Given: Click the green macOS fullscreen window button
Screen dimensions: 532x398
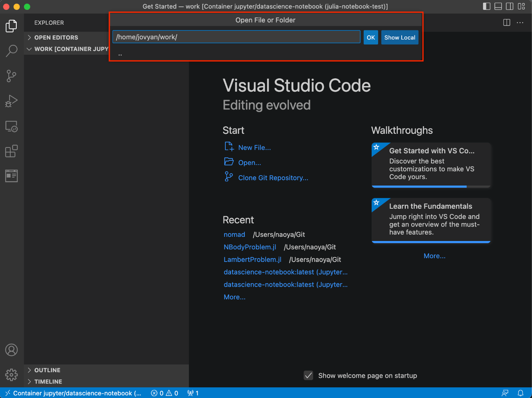Looking at the screenshot, I should tap(27, 6).
